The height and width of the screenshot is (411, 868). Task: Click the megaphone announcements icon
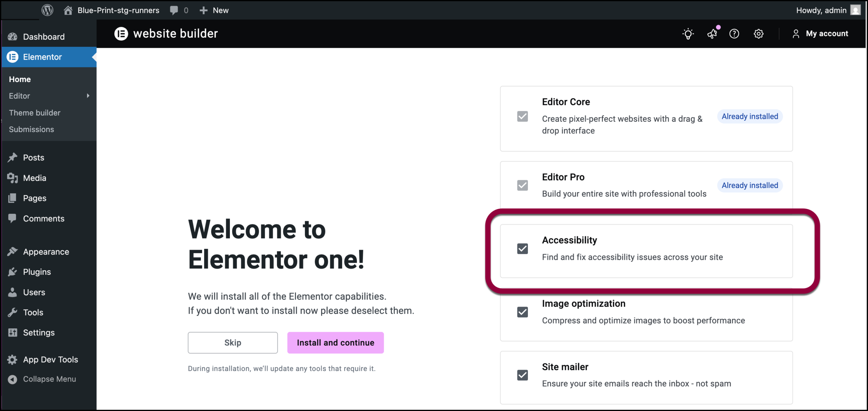(712, 34)
